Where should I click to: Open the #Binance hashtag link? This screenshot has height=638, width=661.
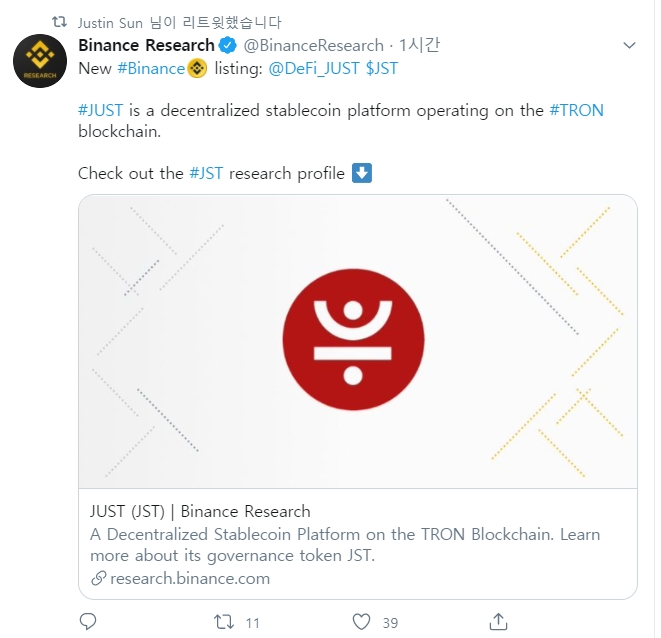(x=151, y=68)
